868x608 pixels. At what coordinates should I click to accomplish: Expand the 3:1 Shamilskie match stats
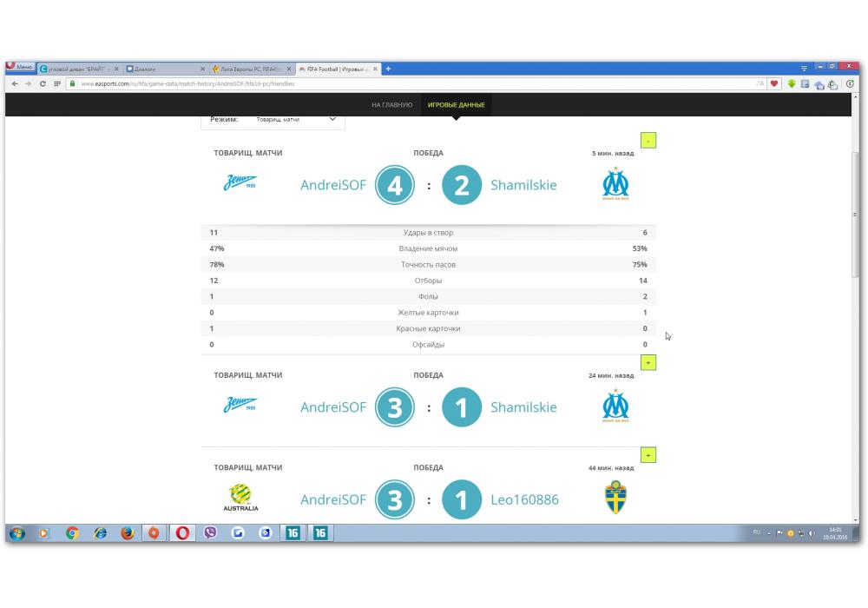[648, 363]
